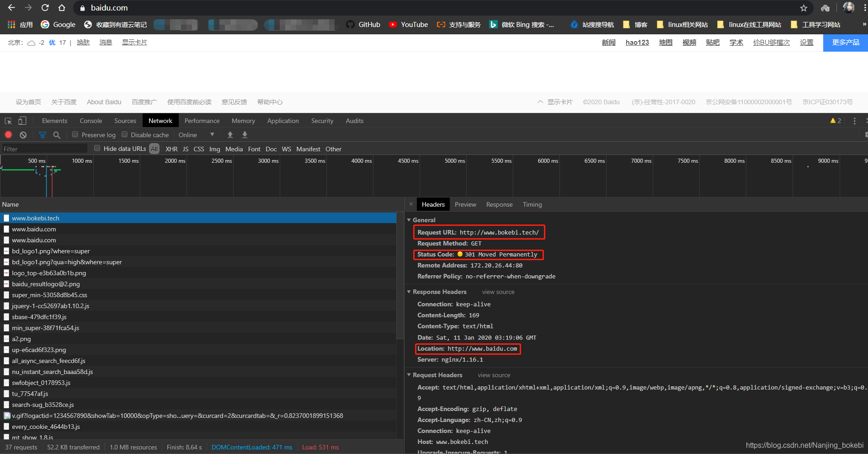Click the cloud extension icon
The width and height of the screenshot is (868, 454).
[825, 8]
